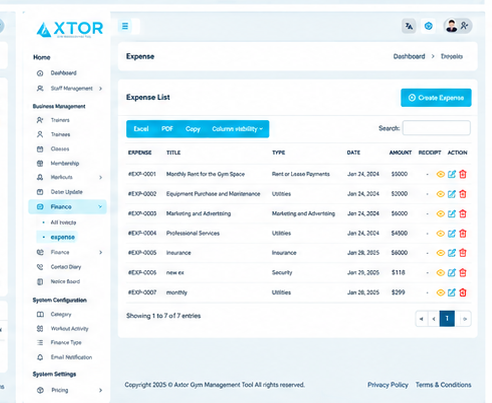Open the Privacy Policy link
The height and width of the screenshot is (403, 492).
388,385
